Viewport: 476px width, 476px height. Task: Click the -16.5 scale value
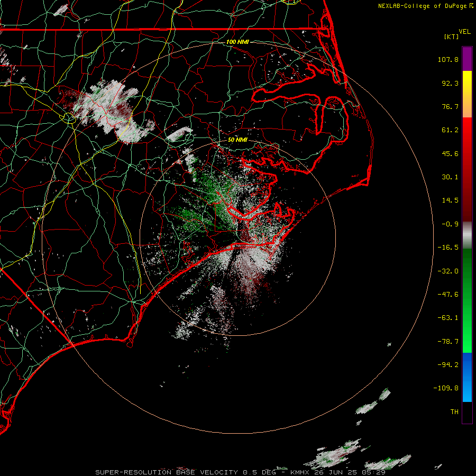tap(448, 248)
